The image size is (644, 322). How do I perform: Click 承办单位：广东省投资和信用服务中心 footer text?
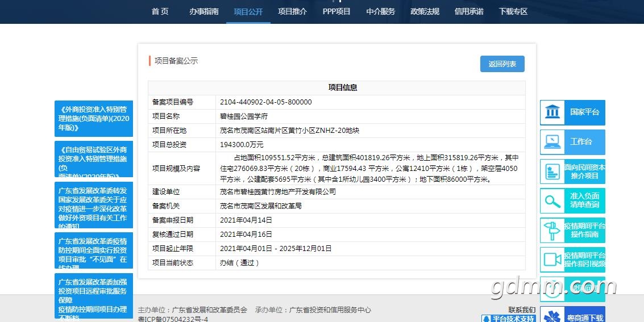(x=313, y=310)
